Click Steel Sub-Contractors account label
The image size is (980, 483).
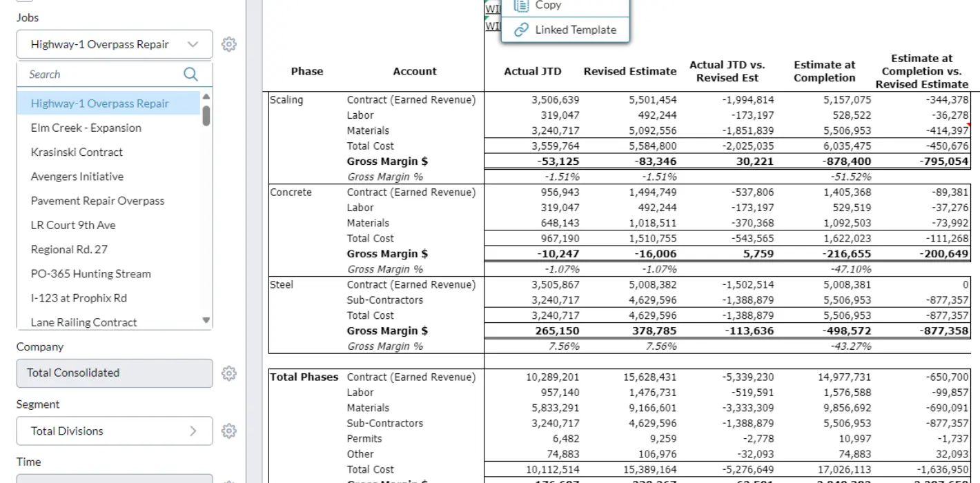click(x=384, y=300)
